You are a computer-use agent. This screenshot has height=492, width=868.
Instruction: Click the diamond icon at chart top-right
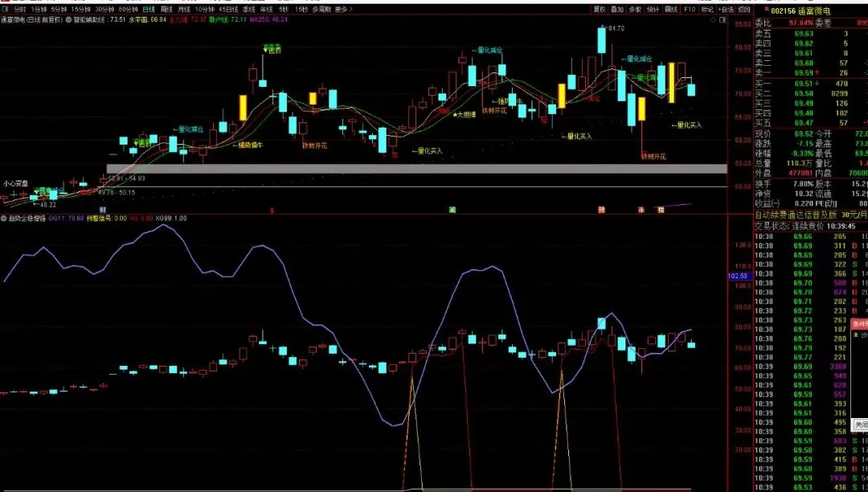pyautogui.click(x=711, y=20)
